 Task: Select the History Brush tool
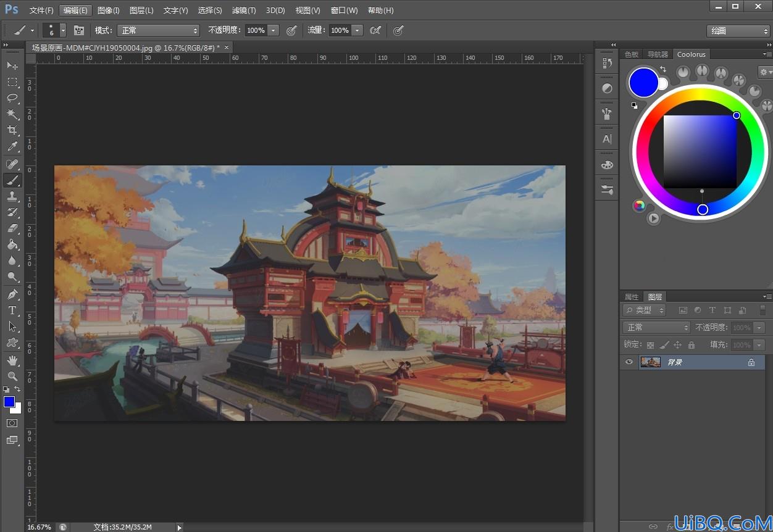12,212
